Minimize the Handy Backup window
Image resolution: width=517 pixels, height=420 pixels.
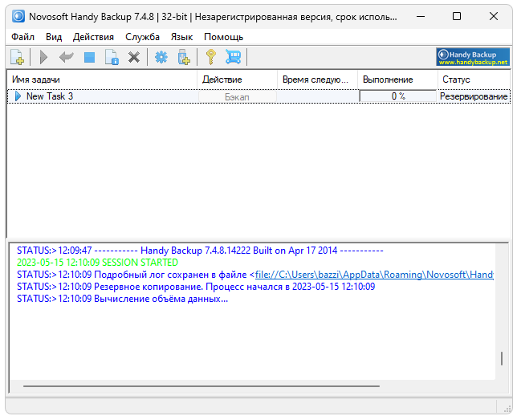point(421,16)
